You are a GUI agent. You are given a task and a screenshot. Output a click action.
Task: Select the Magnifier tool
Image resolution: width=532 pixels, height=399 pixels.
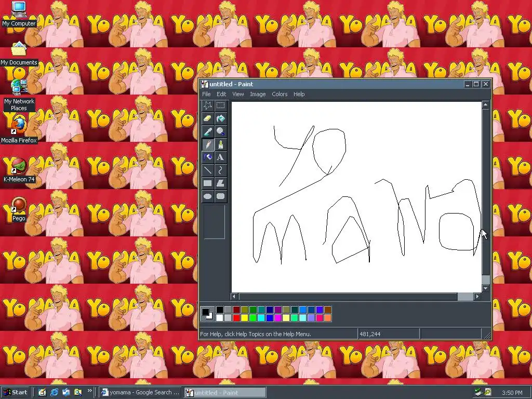(x=220, y=131)
